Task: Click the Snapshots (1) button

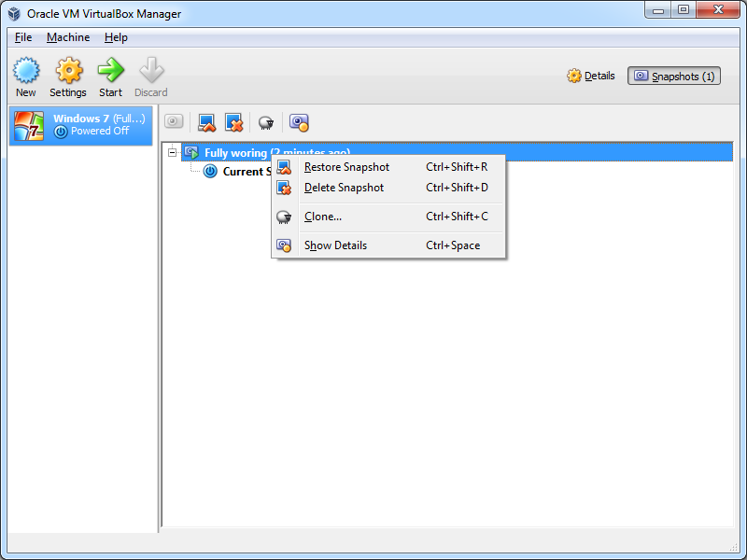Action: click(x=674, y=76)
